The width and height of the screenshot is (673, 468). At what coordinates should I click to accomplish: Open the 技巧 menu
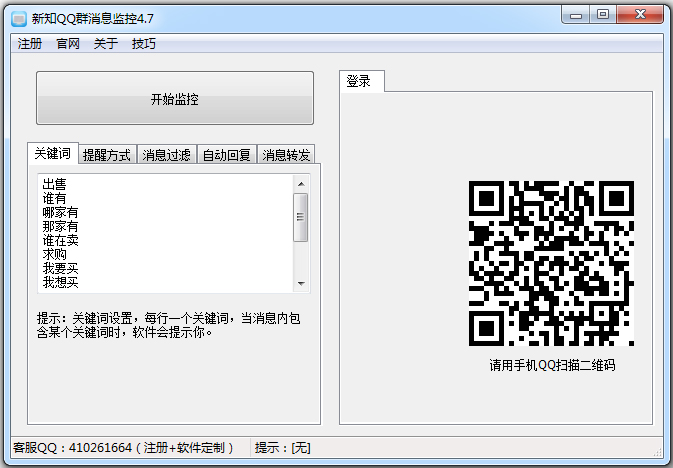[x=143, y=43]
